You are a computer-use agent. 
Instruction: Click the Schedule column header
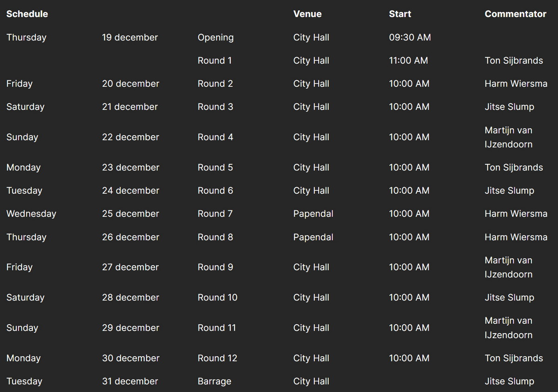[x=27, y=14]
